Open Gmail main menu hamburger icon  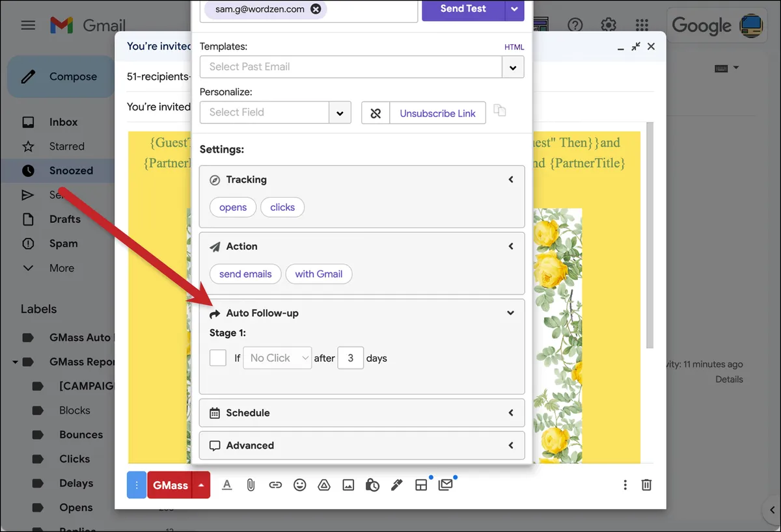[28, 25]
